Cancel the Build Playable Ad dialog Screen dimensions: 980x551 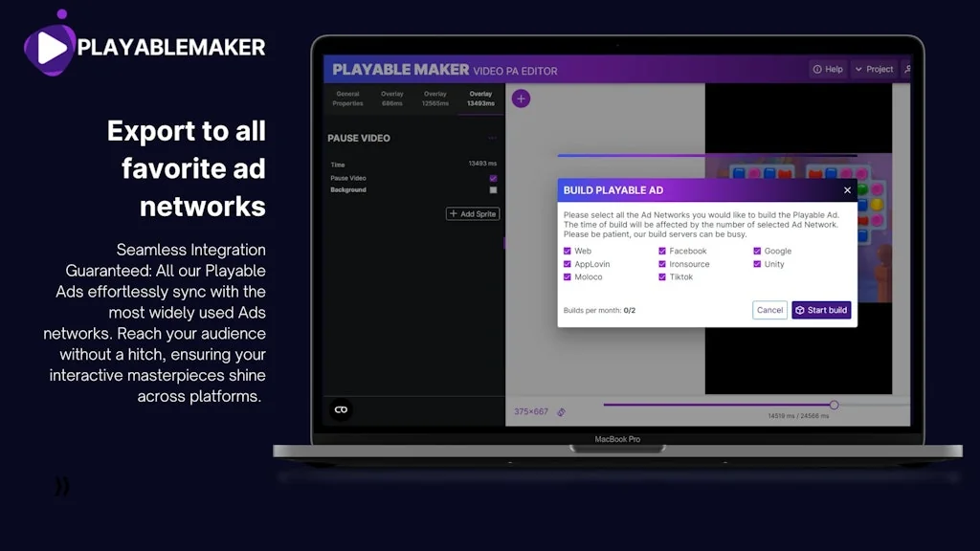tap(769, 310)
